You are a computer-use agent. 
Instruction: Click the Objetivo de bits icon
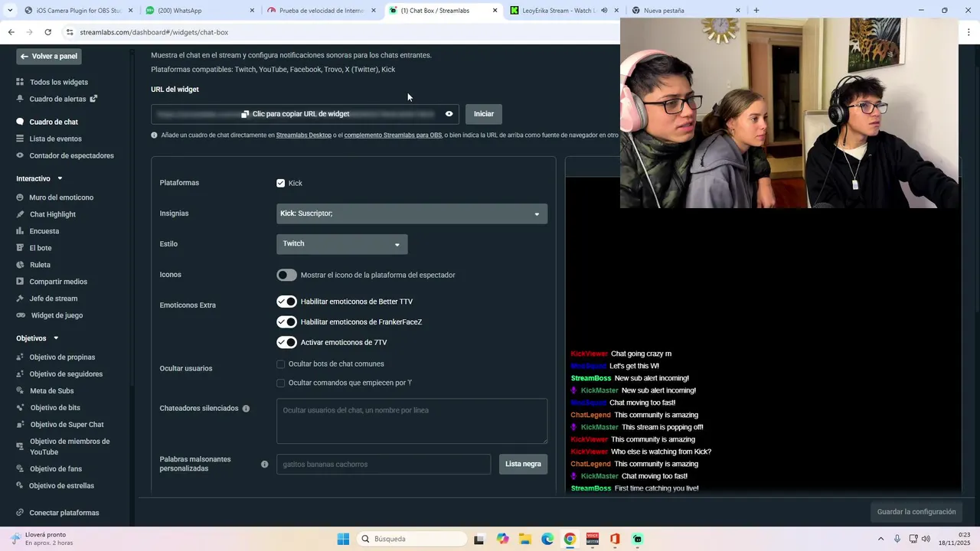(20, 408)
